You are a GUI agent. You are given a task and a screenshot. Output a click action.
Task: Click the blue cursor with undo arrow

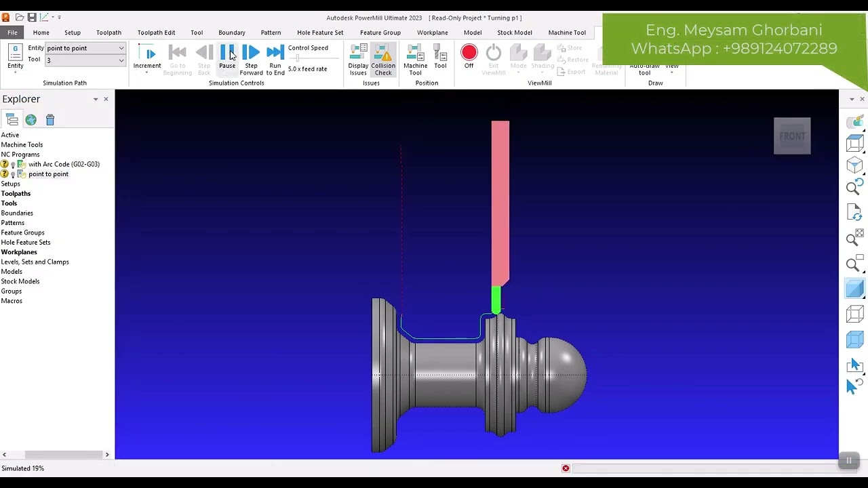[x=853, y=386]
